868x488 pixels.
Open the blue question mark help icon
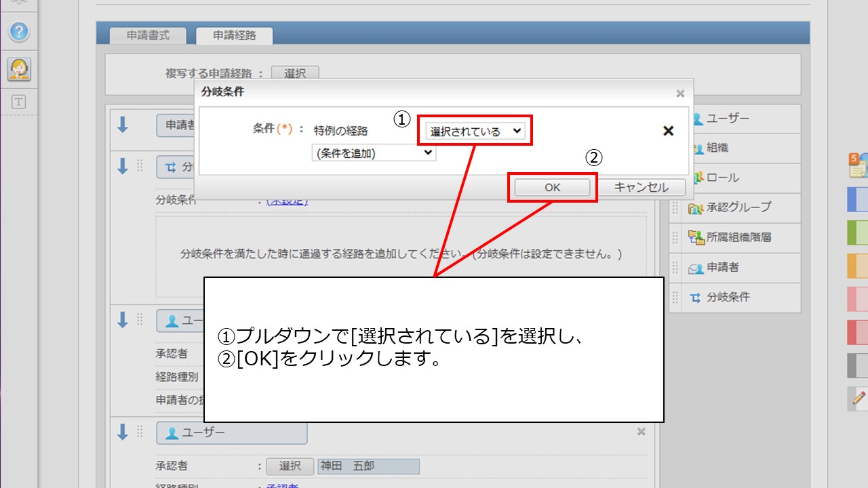click(19, 31)
